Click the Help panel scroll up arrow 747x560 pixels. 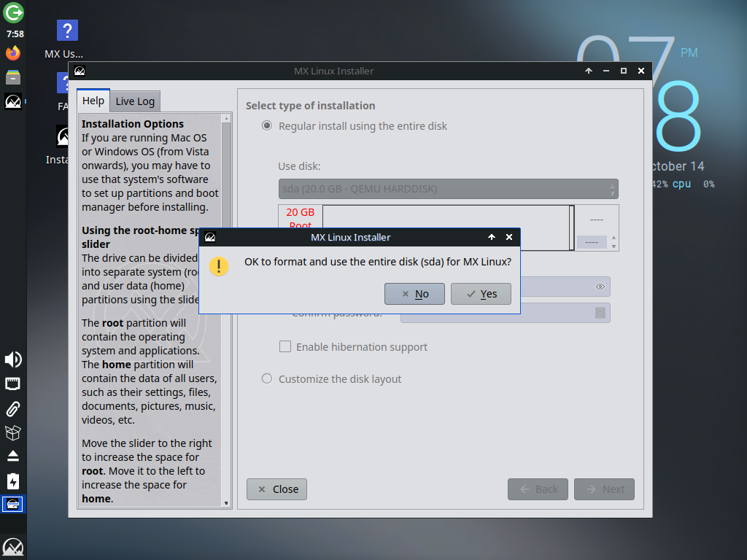[226, 118]
